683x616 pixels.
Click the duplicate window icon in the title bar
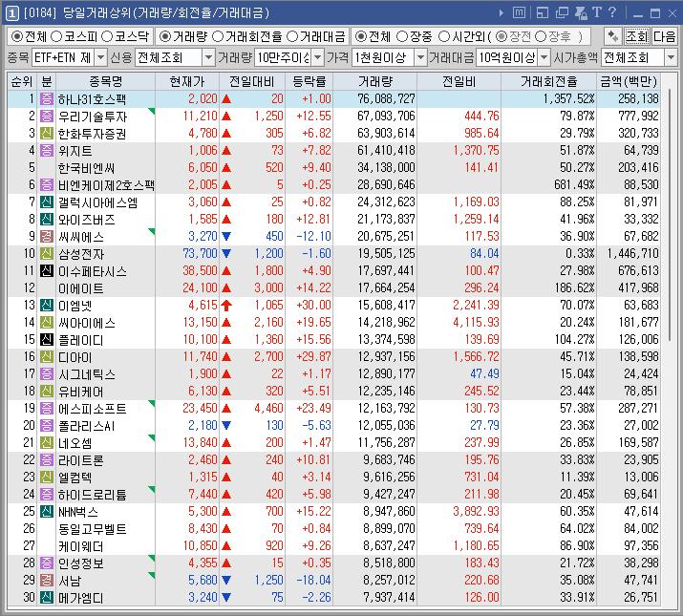(x=562, y=13)
